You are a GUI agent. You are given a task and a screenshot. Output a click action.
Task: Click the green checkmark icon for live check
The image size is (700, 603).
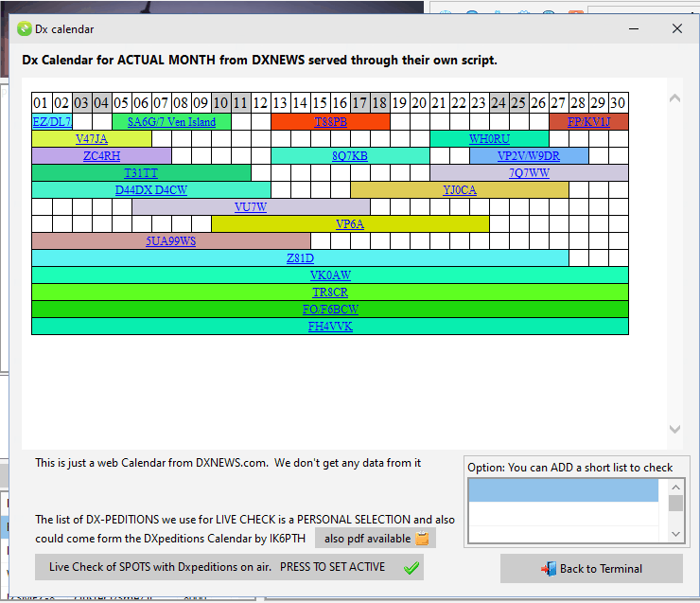[411, 568]
